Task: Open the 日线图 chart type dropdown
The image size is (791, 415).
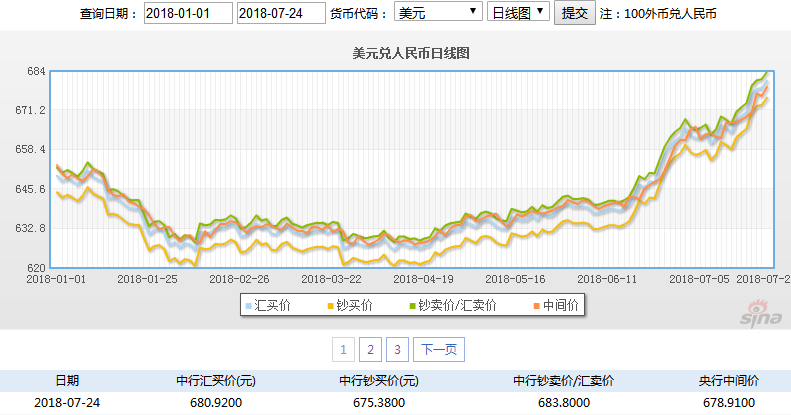Action: coord(518,12)
